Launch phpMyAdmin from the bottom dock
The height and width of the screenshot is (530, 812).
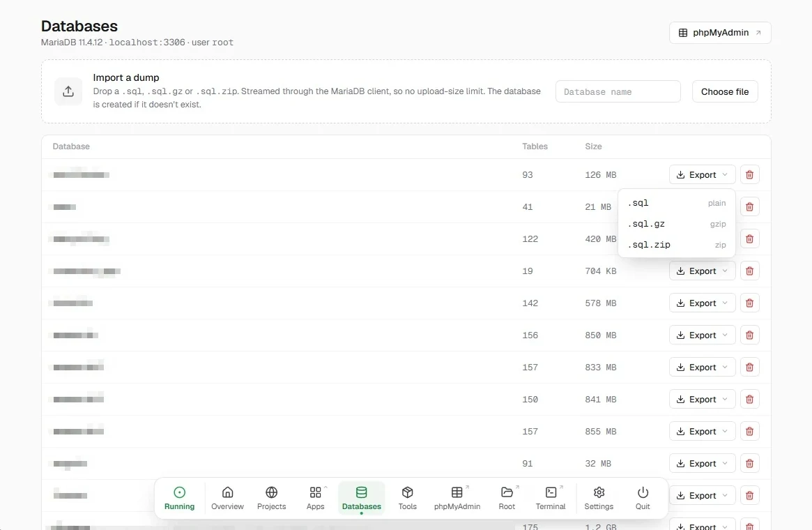click(x=457, y=498)
